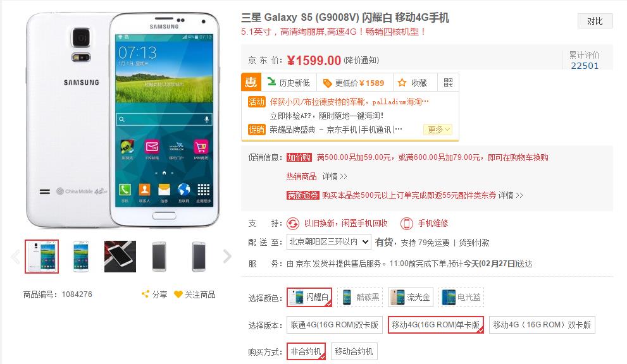Open 详情 link after 热销商品
The height and width of the screenshot is (364, 627).
point(335,176)
